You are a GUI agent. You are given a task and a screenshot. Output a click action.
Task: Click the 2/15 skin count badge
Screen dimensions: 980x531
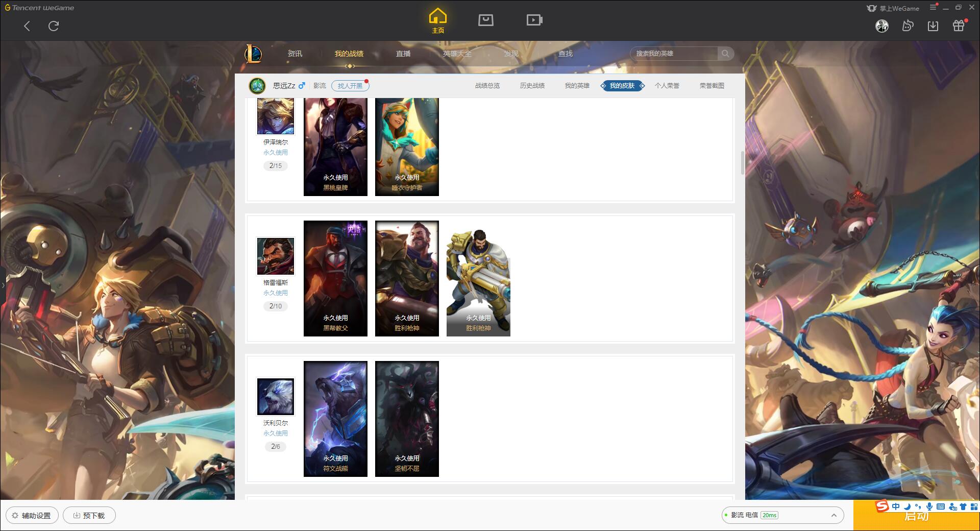[x=276, y=165]
